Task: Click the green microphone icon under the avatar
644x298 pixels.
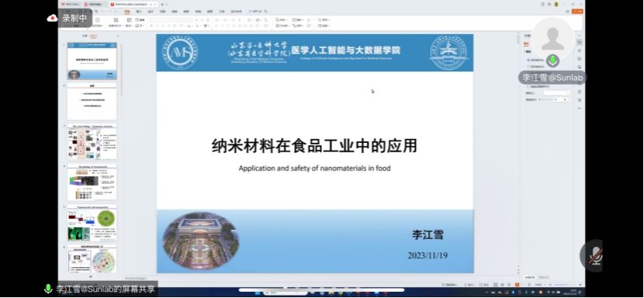Action: pos(552,61)
